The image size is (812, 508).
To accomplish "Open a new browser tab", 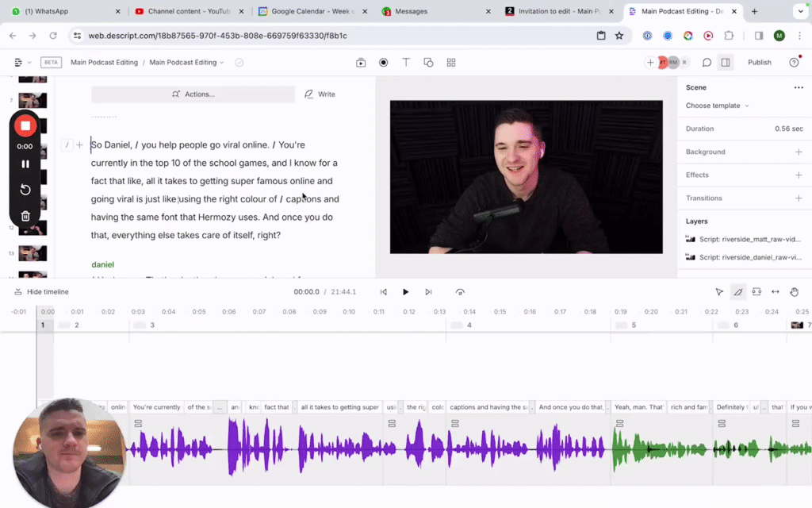I will click(x=754, y=11).
